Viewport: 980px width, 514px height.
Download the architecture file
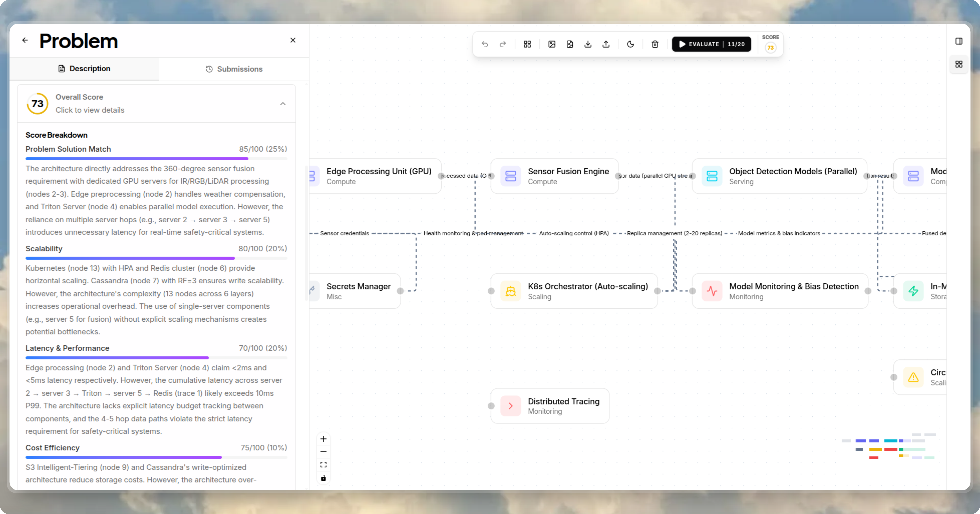tap(588, 44)
